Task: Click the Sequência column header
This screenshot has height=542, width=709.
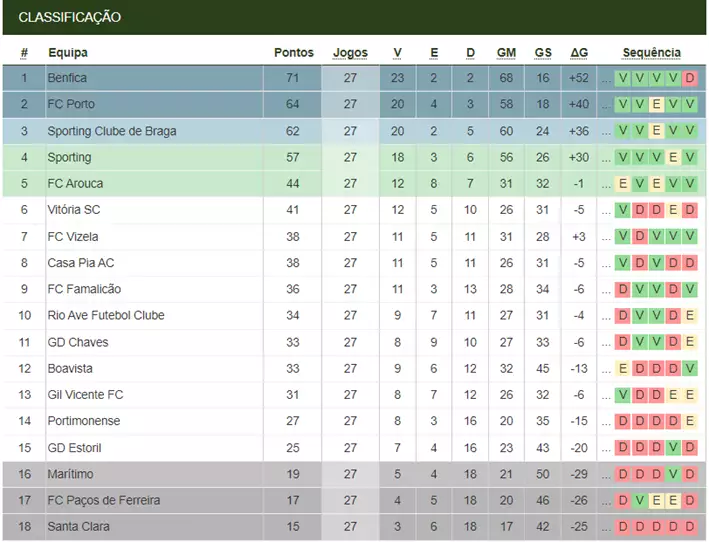Action: point(651,53)
